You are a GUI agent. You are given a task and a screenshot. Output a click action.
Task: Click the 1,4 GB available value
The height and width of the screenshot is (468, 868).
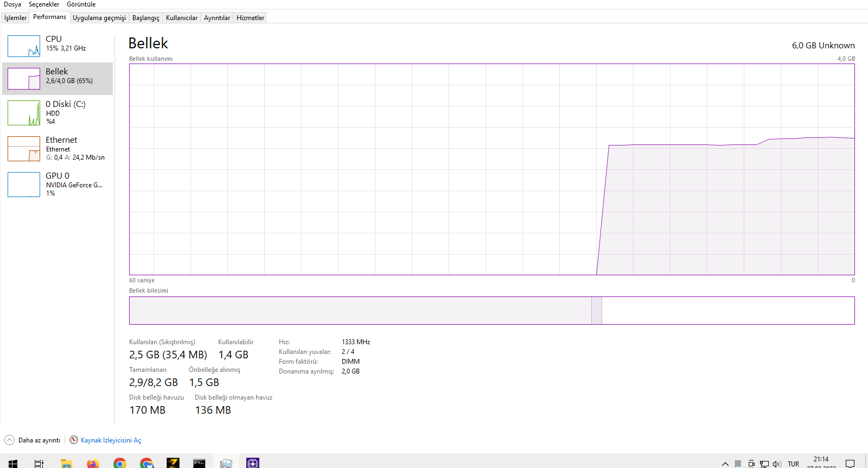click(233, 355)
